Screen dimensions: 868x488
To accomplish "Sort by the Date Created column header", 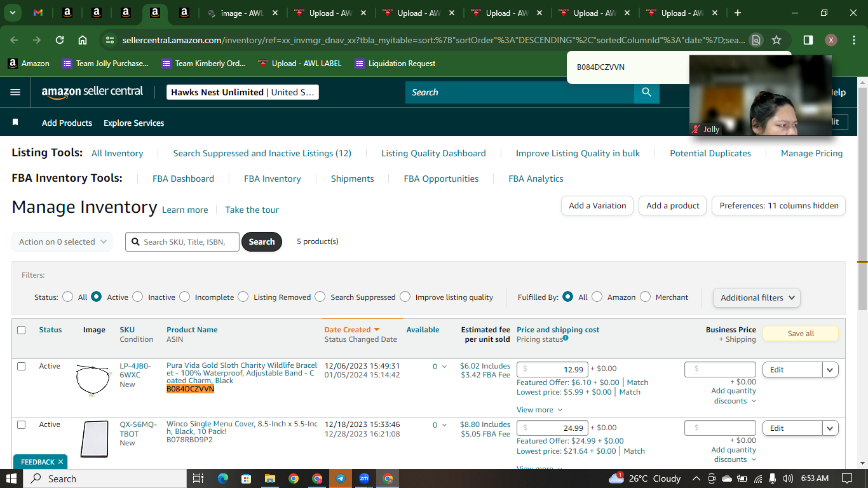I will coord(352,330).
